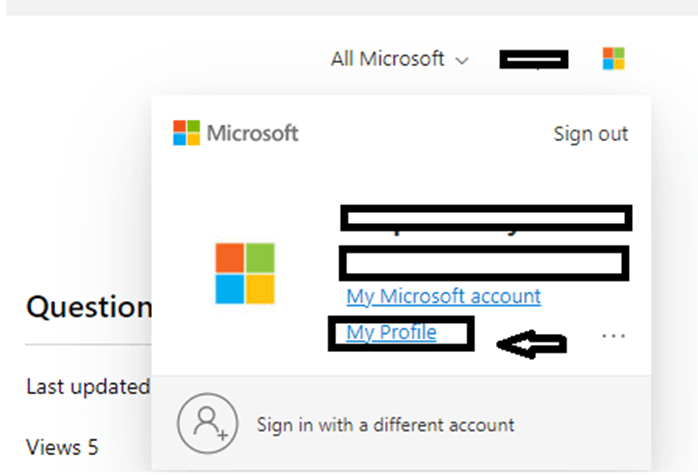Open the My Profile link
Image resolution: width=698 pixels, height=475 pixels.
(391, 333)
